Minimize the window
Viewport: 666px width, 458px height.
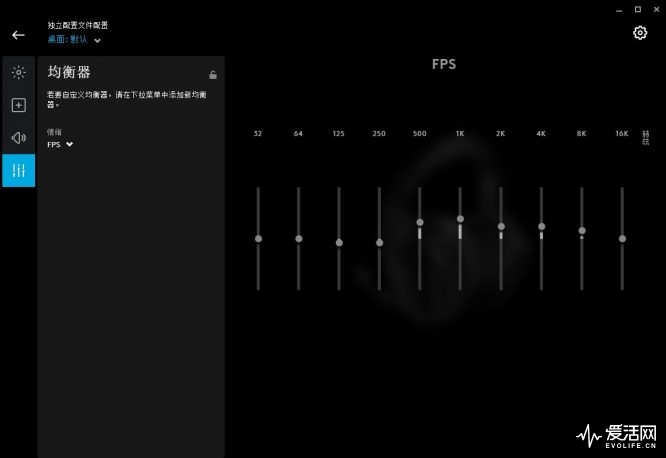click(x=619, y=10)
